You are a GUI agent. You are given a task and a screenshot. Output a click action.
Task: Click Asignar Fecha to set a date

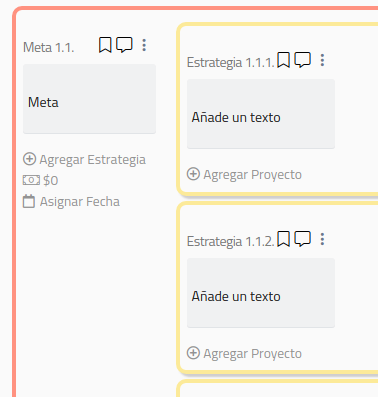[80, 202]
